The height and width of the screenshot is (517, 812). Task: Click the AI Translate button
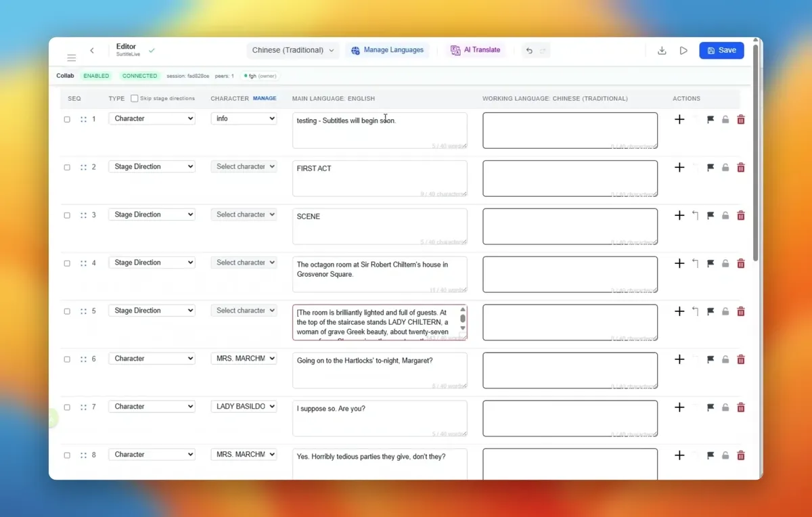(476, 50)
